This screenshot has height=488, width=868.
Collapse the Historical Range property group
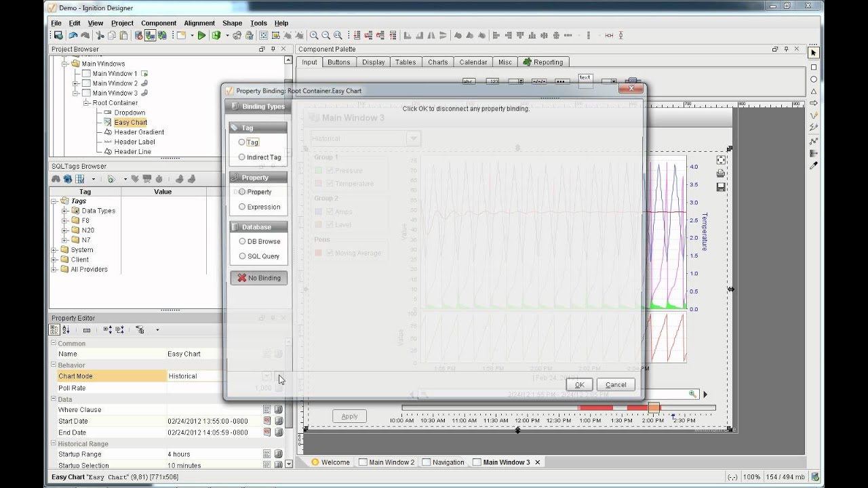click(x=54, y=444)
